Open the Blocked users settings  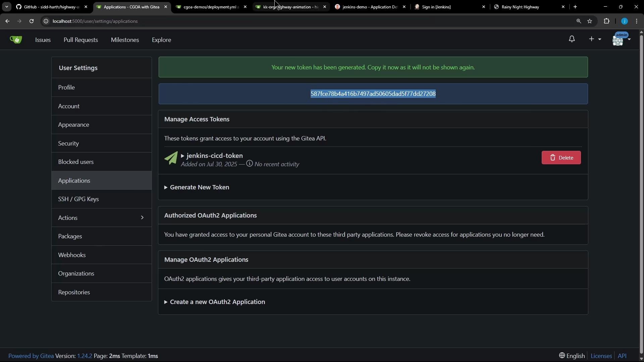point(101,162)
